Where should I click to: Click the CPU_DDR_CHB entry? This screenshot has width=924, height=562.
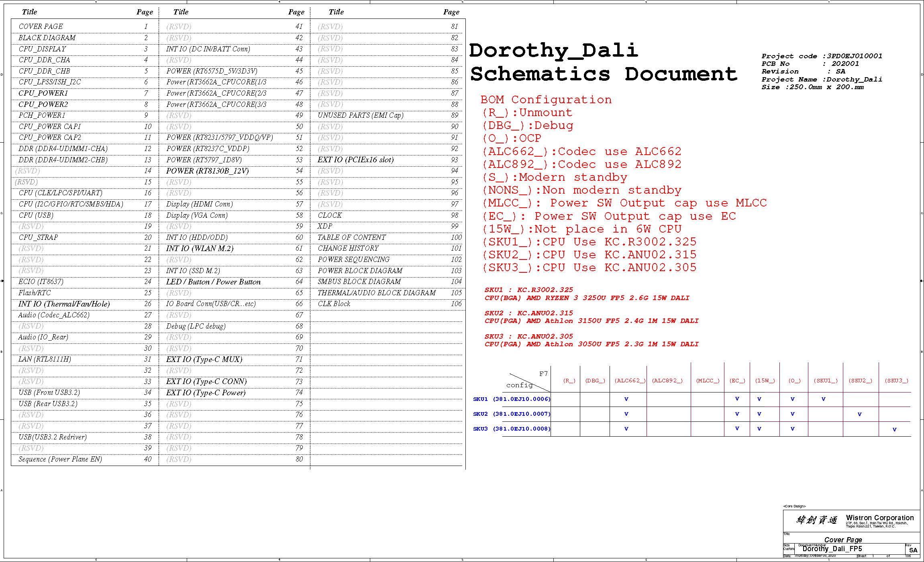pyautogui.click(x=44, y=71)
